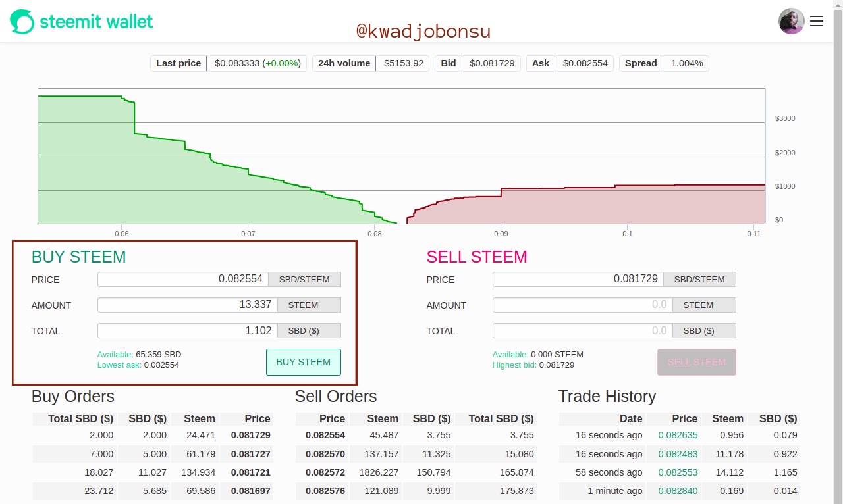Focus the sell price input field

[578, 279]
